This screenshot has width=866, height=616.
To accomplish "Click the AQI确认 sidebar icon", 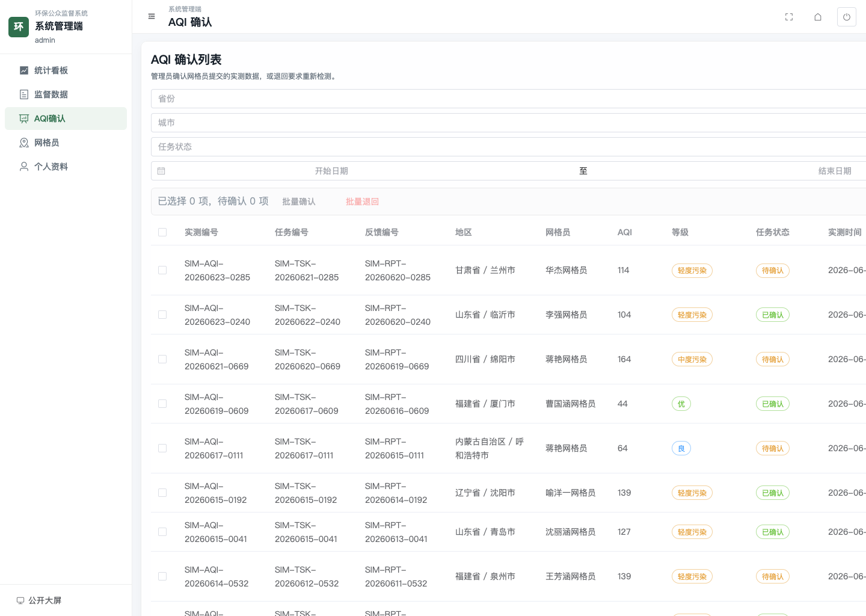I will (24, 119).
